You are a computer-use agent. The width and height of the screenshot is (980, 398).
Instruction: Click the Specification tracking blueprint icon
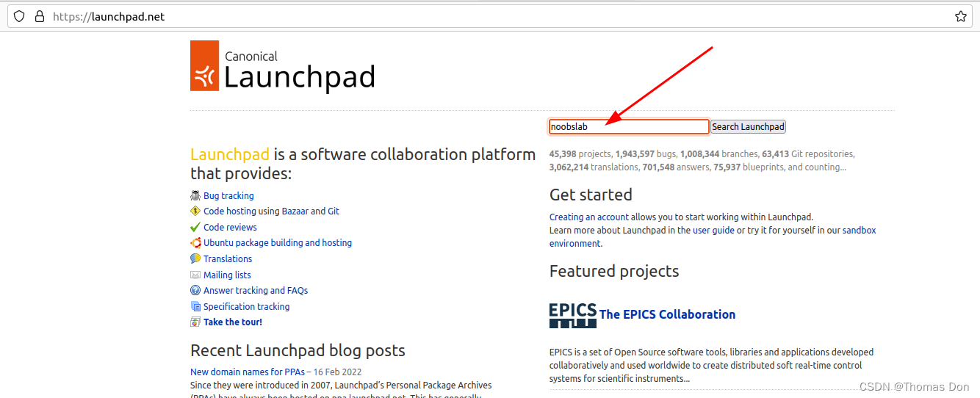195,306
